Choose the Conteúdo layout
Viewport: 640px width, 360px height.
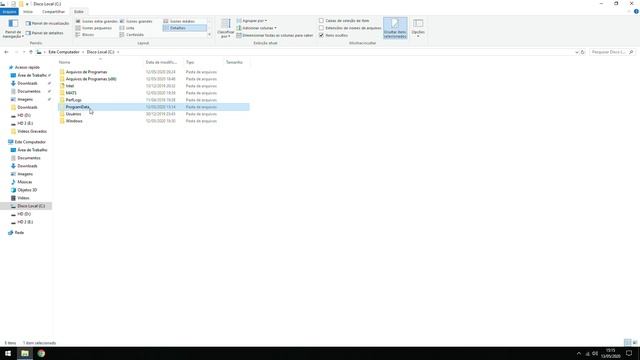(132, 35)
